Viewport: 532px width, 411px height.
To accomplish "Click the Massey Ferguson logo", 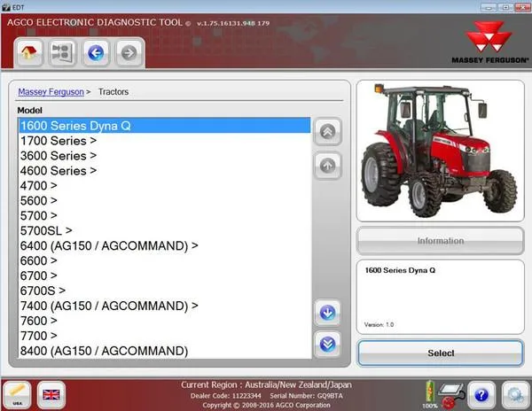I will pos(489,43).
